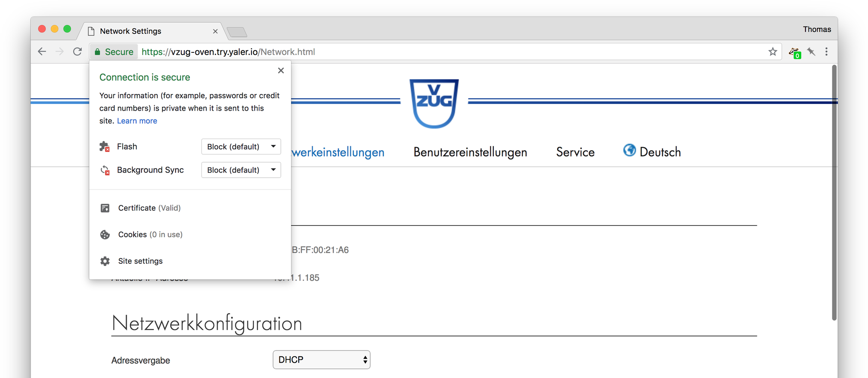
Task: Click the Background Sync icon in the popup
Action: point(105,170)
